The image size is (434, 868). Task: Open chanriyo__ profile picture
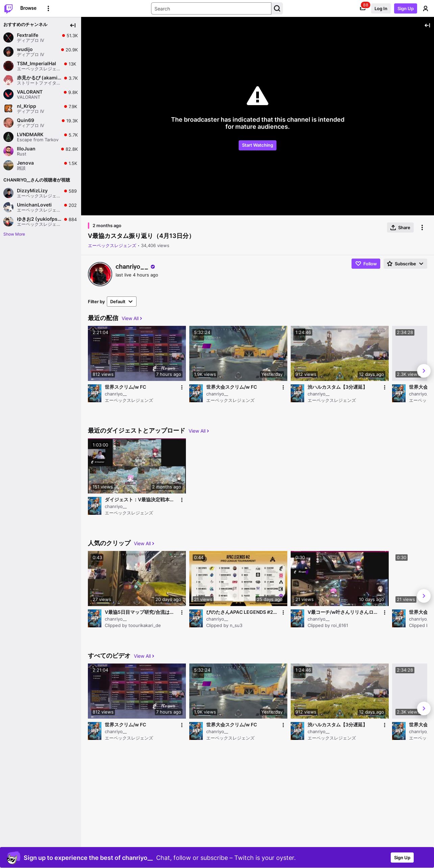100,274
